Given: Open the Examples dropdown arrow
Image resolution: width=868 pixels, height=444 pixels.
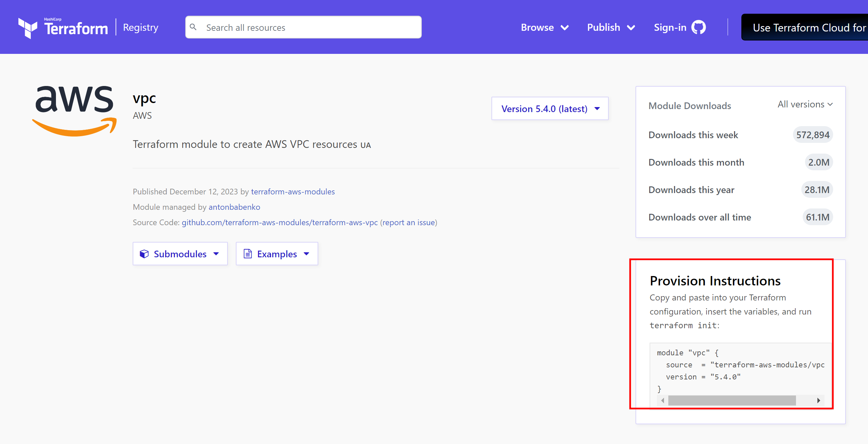Looking at the screenshot, I should [x=306, y=254].
